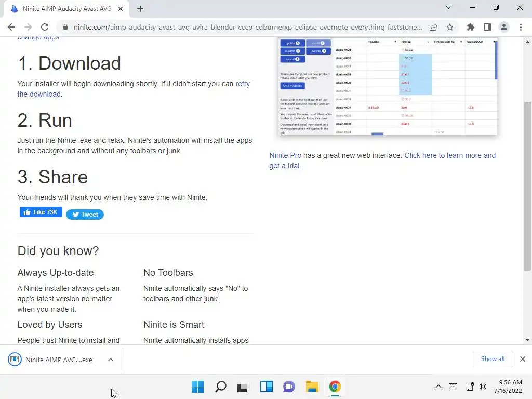Close the Ninite AIMP Audacity tab
The image size is (532, 399).
click(x=121, y=9)
